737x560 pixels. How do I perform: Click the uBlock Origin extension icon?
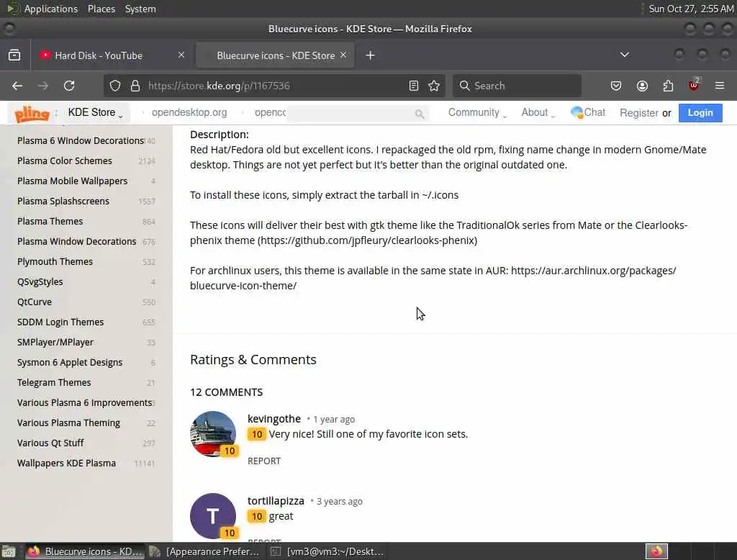coord(694,85)
